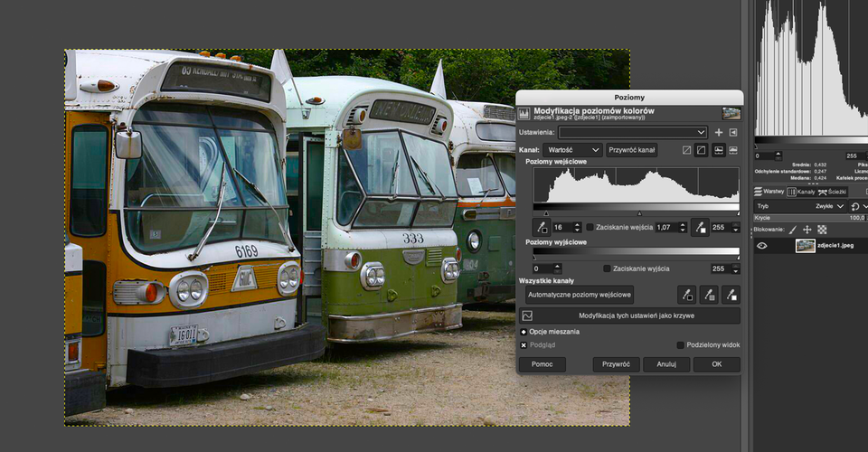Enable Zaciskanie wyjścia checkbox
Image resolution: width=868 pixels, height=452 pixels.
pyautogui.click(x=607, y=268)
